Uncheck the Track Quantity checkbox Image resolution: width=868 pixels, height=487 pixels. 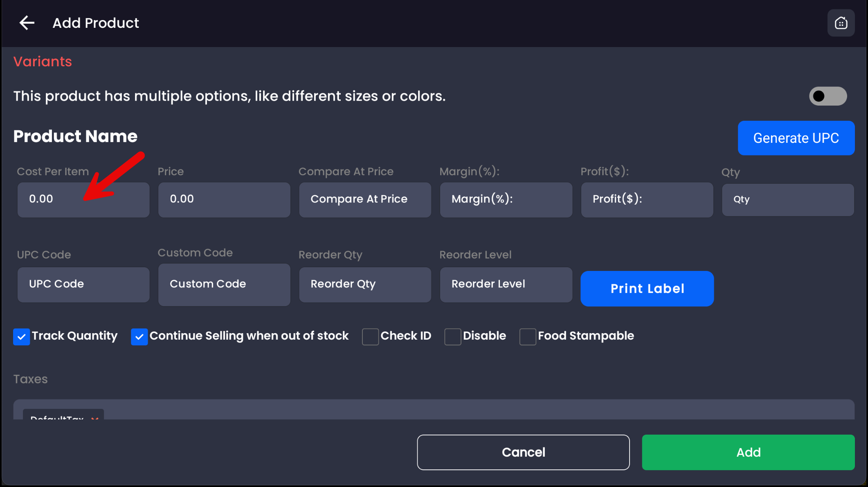(x=21, y=337)
